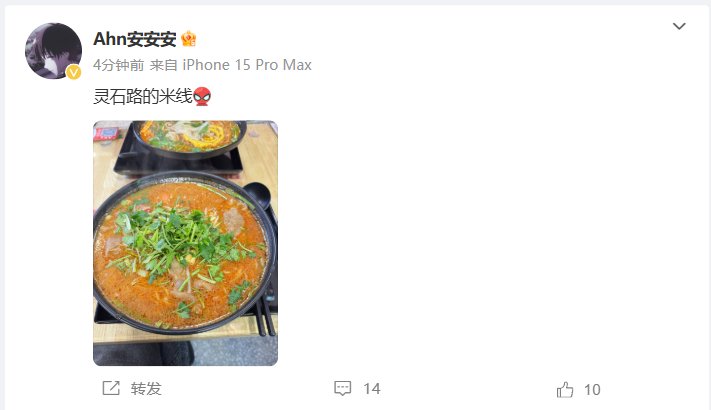This screenshot has width=711, height=410.
Task: Click the like count 10
Action: 592,390
